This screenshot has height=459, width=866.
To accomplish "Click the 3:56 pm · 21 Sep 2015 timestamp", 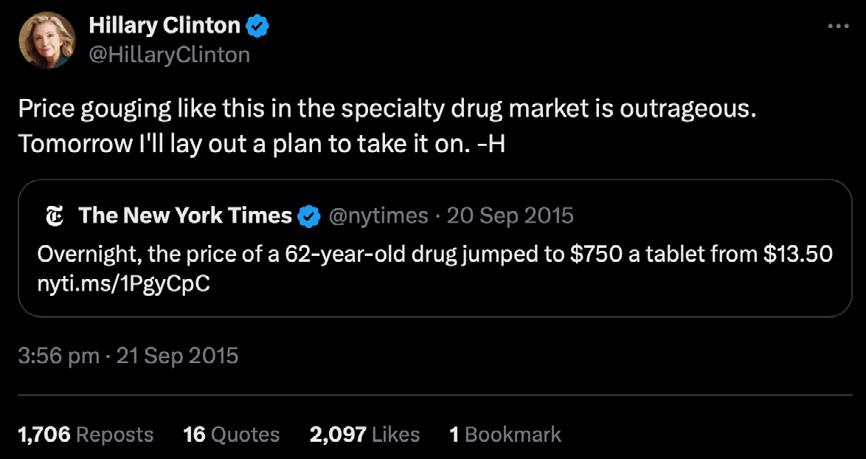I will [x=128, y=355].
